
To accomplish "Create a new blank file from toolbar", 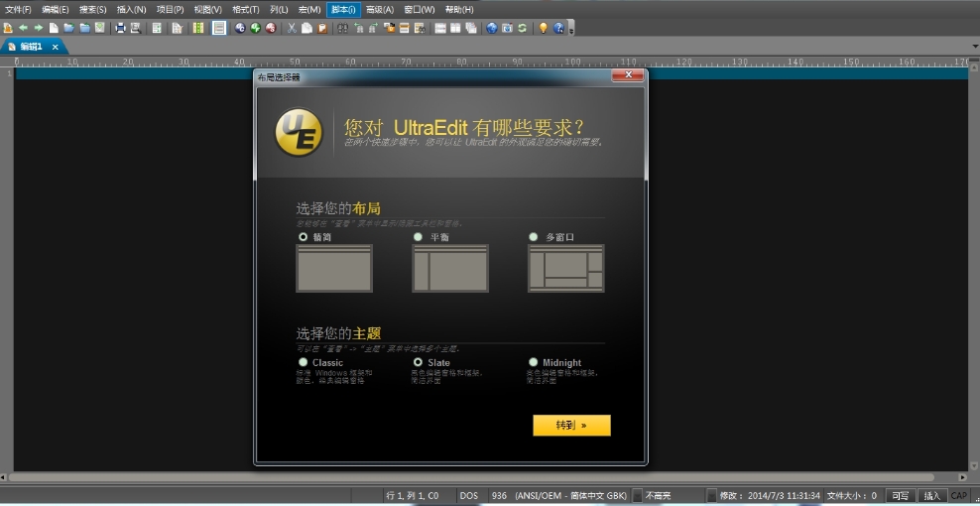I will point(54,28).
